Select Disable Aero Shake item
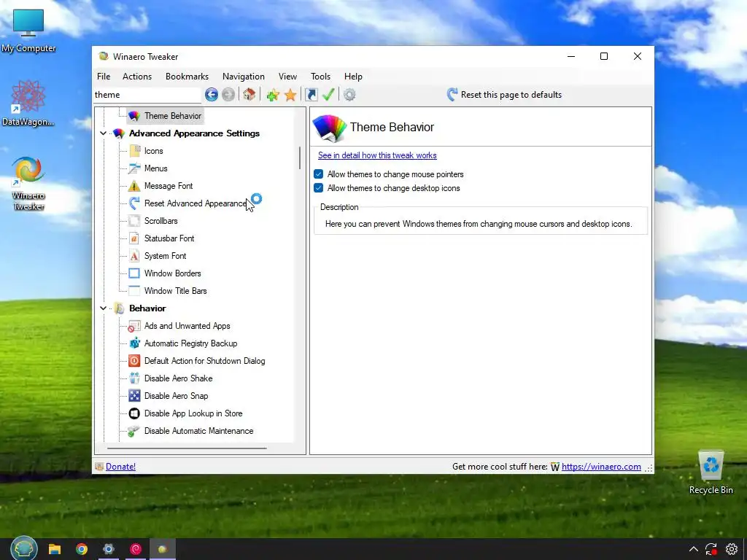This screenshot has height=560, width=747. tap(178, 378)
